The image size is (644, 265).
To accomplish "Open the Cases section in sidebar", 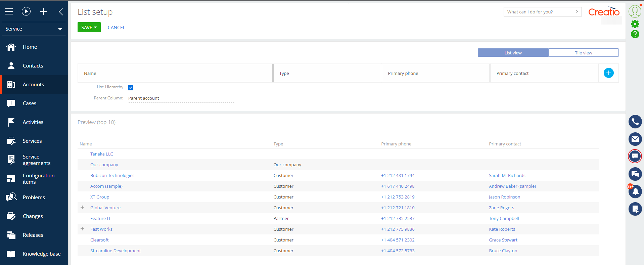I will click(30, 103).
